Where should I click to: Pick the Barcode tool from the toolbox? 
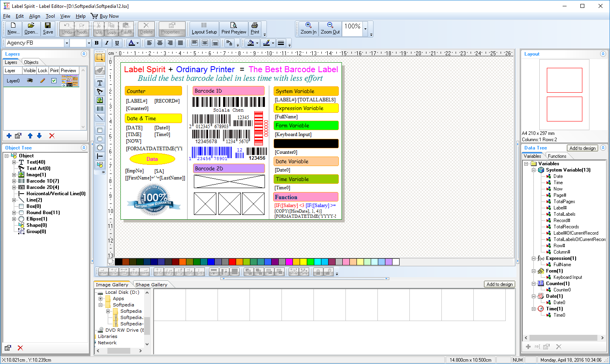100,108
